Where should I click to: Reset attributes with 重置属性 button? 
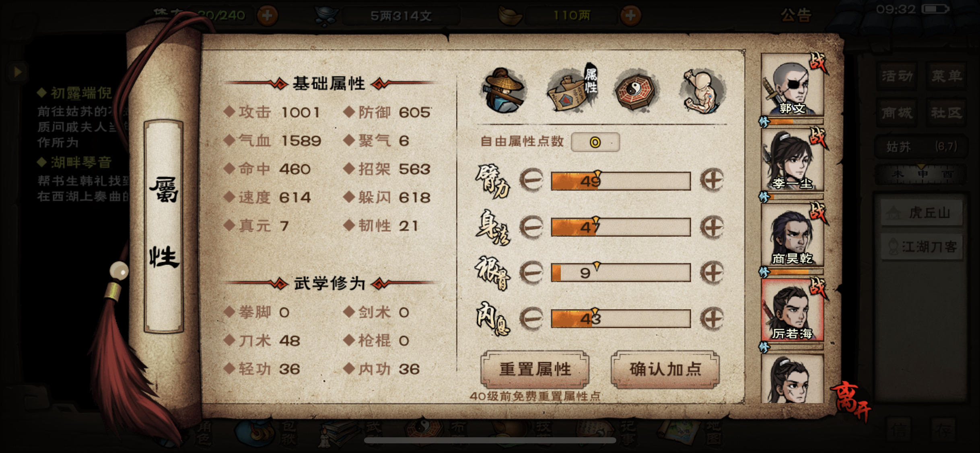[535, 369]
